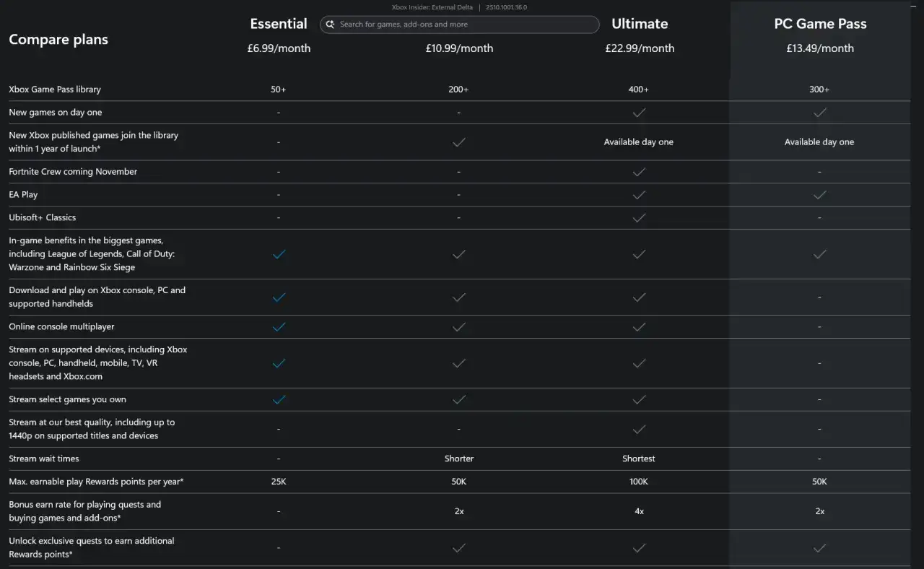Screen dimensions: 924x569
Task: Click Ultimate EA Play checkmark
Action: pos(639,195)
